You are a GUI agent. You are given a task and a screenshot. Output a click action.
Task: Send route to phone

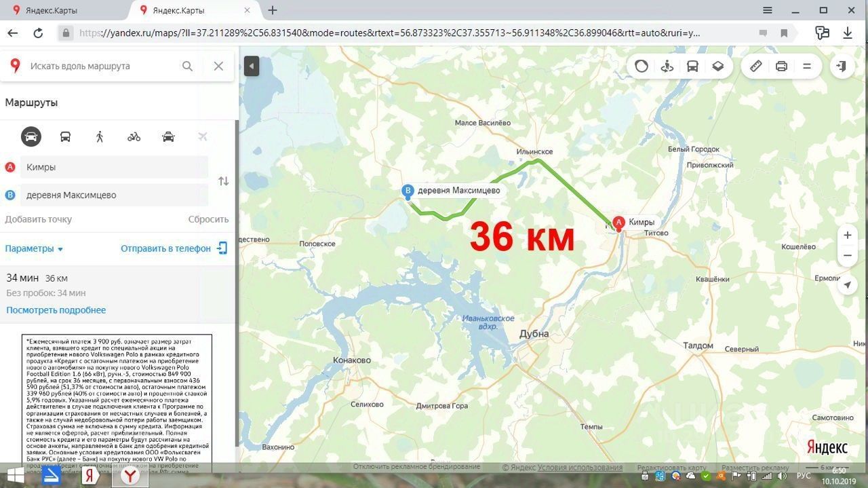click(174, 248)
